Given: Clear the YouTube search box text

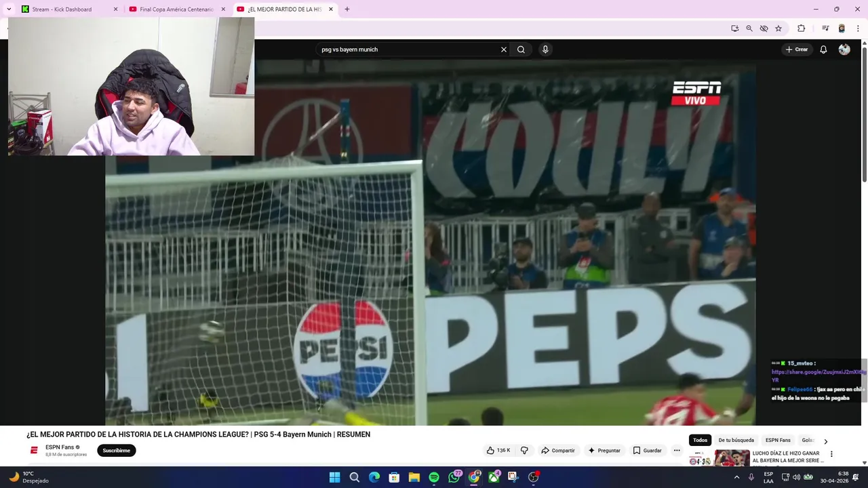Looking at the screenshot, I should [504, 49].
